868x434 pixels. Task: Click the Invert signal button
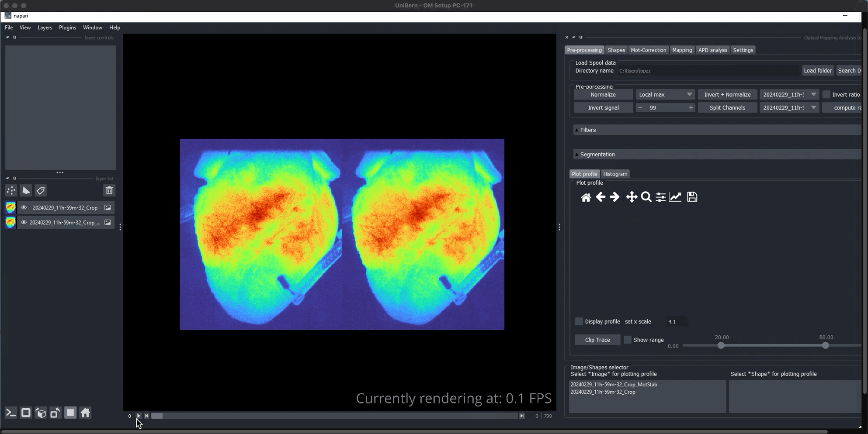click(603, 108)
